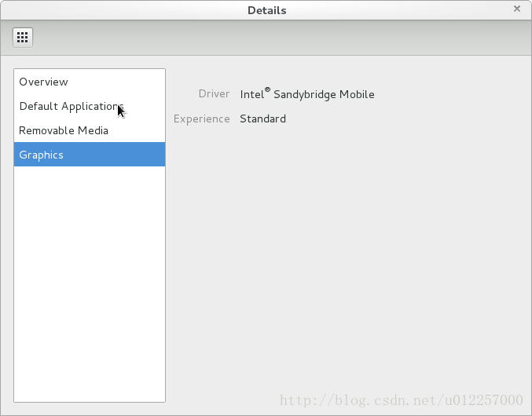
Task: Click the word Mobile in driver value
Action: tap(357, 94)
